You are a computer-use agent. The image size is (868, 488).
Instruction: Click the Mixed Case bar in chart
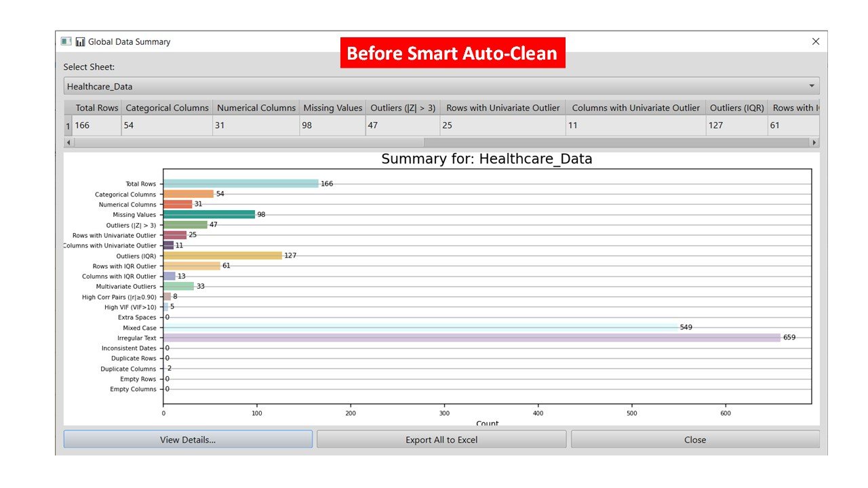tap(420, 327)
